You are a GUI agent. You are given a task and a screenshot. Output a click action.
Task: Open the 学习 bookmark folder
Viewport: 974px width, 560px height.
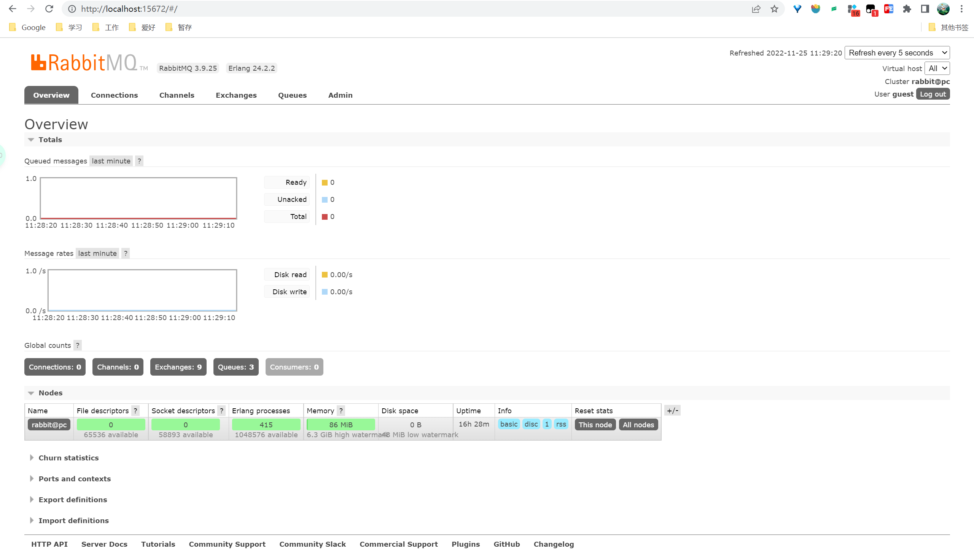point(69,27)
